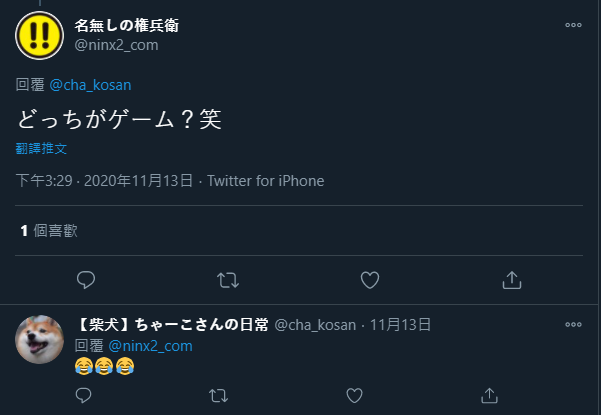Retweet the main tweet どっちがゲーム？笑
Viewport: 601px width, 415px height.
coord(228,279)
